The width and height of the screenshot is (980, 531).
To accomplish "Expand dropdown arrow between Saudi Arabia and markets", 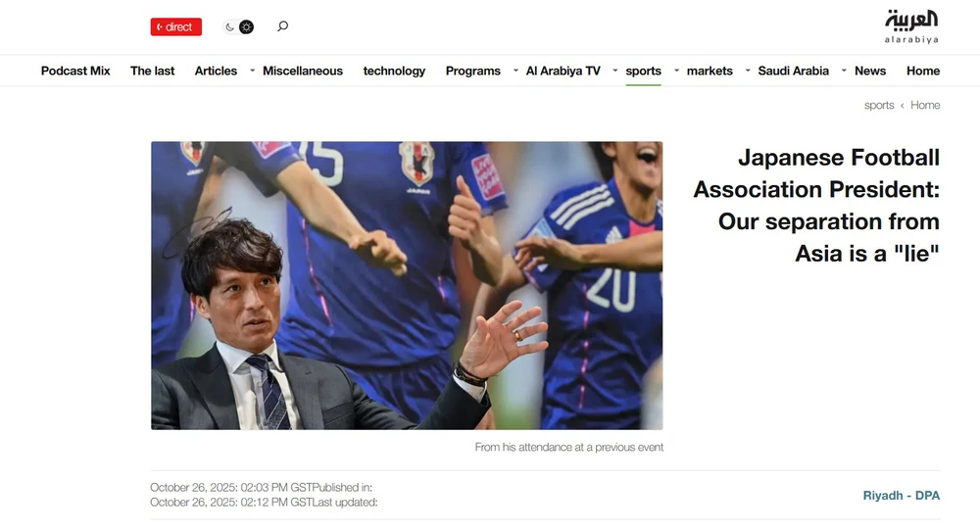I will 748,71.
